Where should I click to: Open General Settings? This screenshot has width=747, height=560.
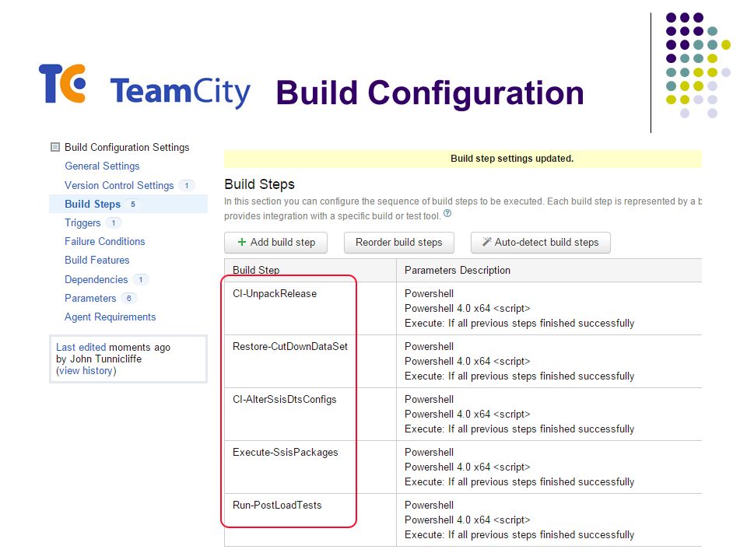point(102,166)
